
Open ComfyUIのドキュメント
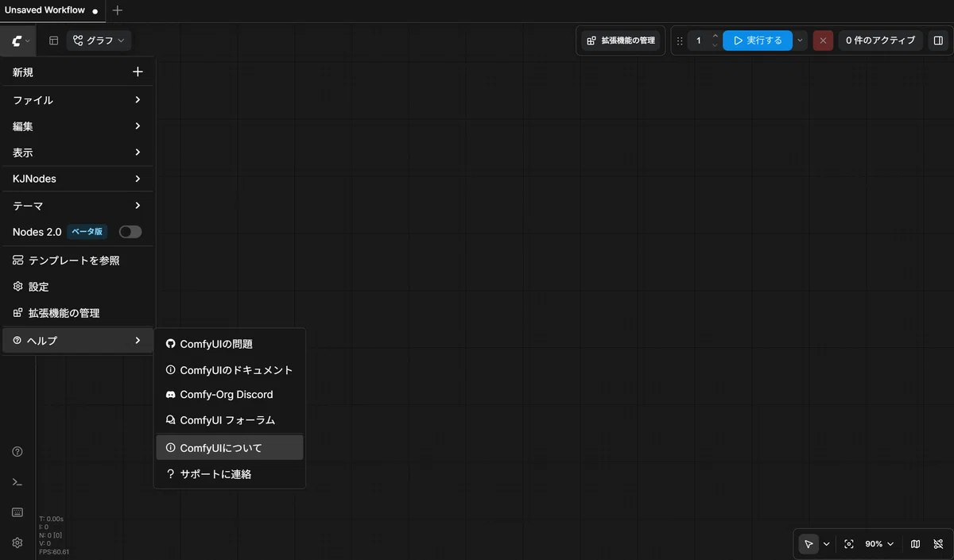coord(230,370)
